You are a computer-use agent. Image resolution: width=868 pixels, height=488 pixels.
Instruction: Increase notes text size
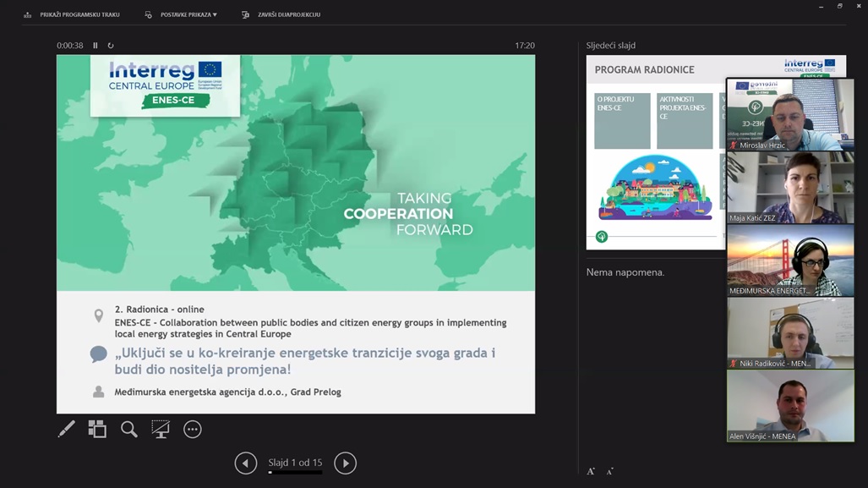pyautogui.click(x=591, y=471)
